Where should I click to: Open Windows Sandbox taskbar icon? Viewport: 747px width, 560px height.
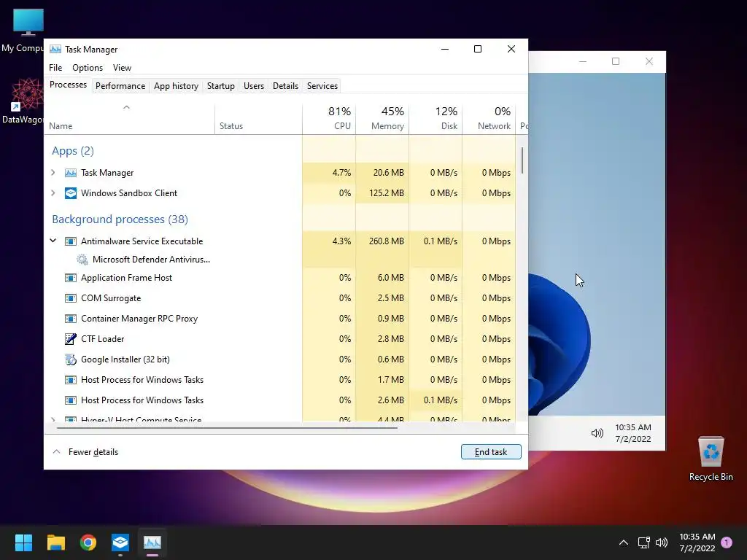120,542
